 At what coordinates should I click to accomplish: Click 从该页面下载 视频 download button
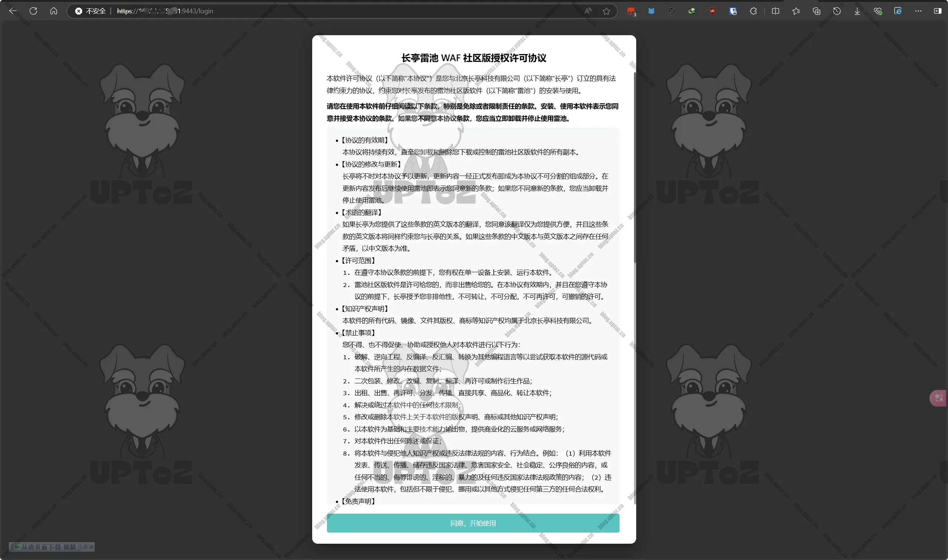click(x=45, y=547)
